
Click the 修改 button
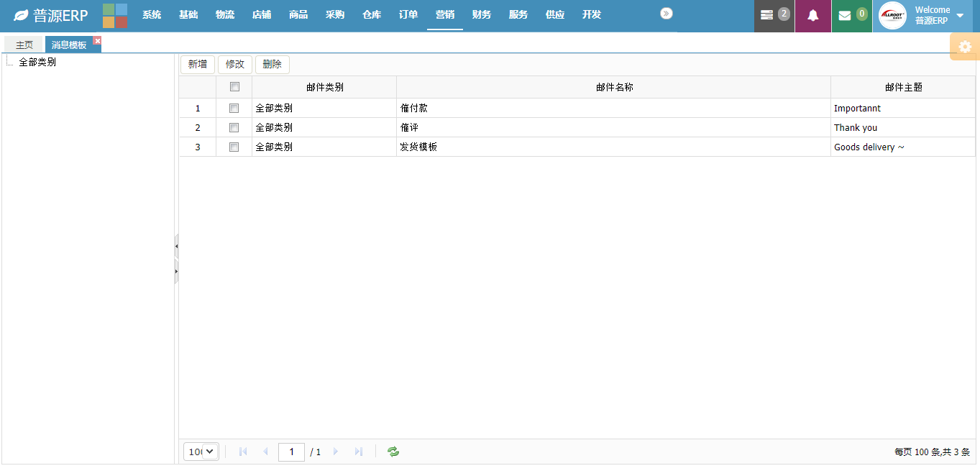point(235,64)
